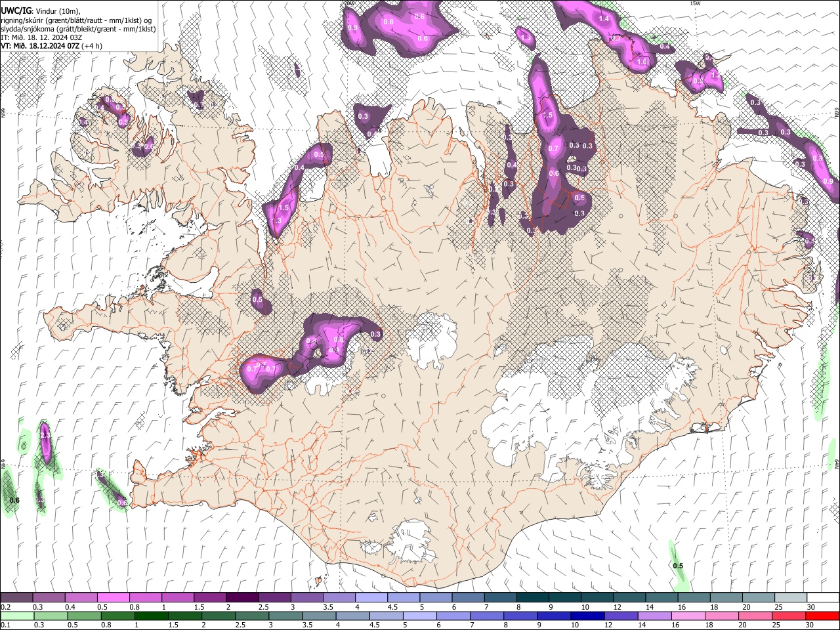Click the 'slydda/snjókoma' legend description line
Viewport: 840px width, 630px height.
(x=78, y=29)
